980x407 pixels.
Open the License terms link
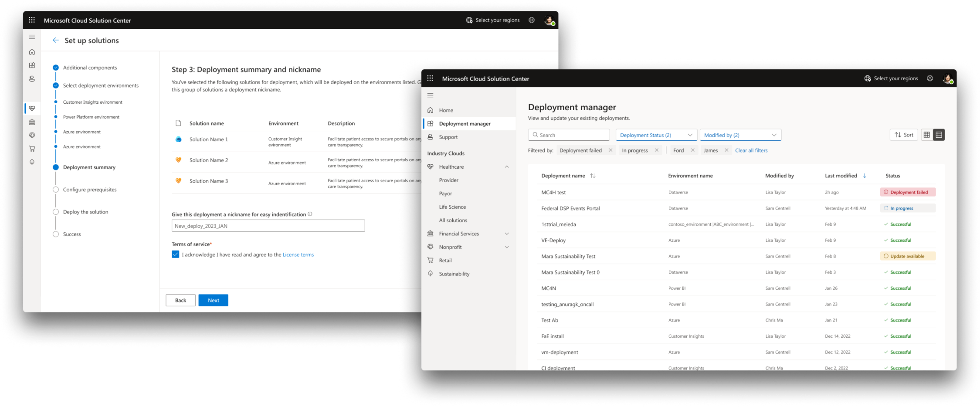(298, 254)
